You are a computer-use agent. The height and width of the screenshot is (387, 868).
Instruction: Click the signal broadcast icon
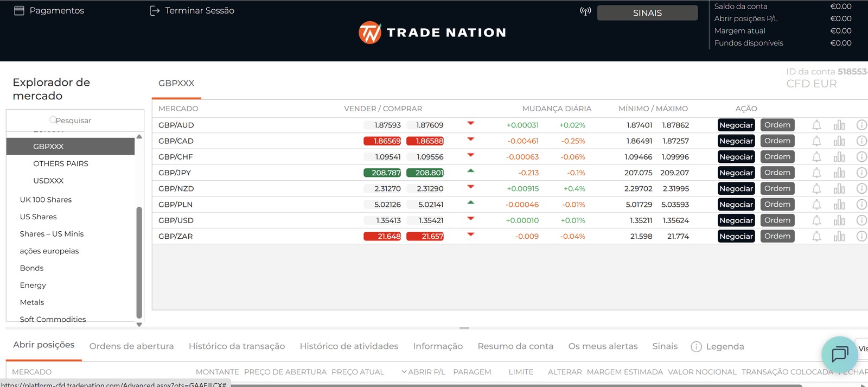(x=585, y=11)
